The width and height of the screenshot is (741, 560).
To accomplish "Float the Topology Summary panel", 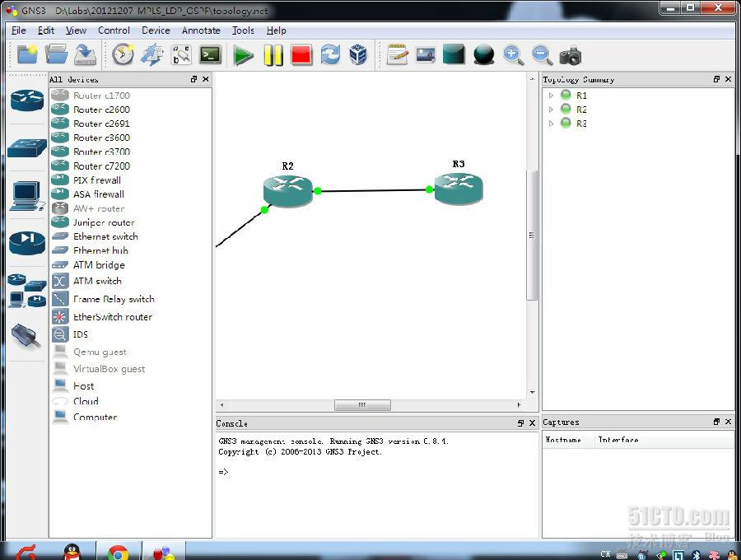I will [x=716, y=79].
